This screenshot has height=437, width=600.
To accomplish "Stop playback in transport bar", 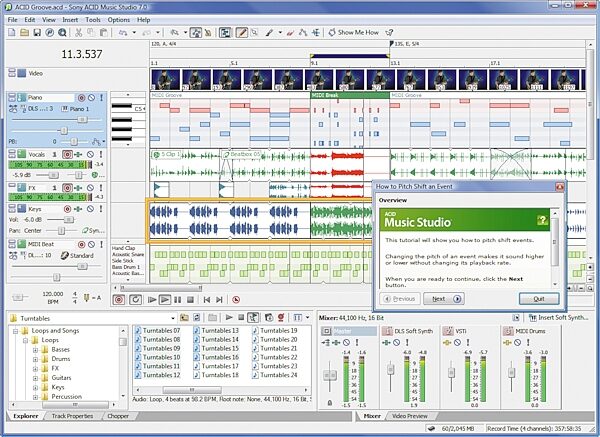I will 190,300.
